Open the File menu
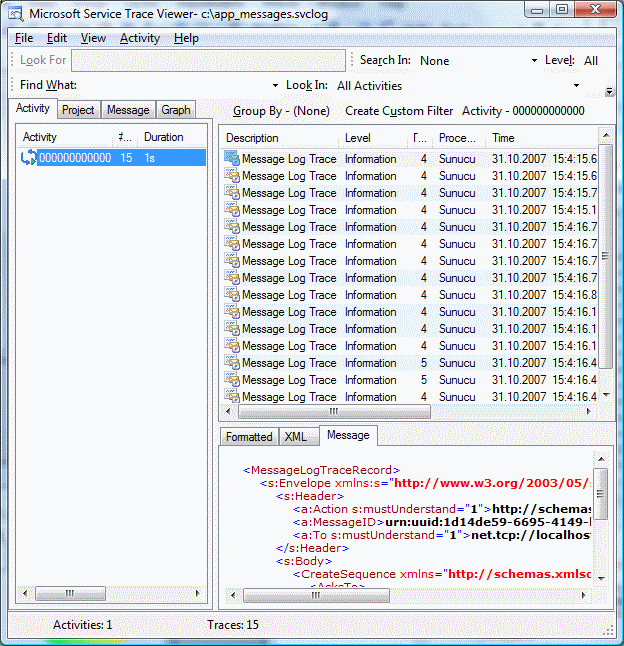Image resolution: width=624 pixels, height=646 pixels. 24,38
